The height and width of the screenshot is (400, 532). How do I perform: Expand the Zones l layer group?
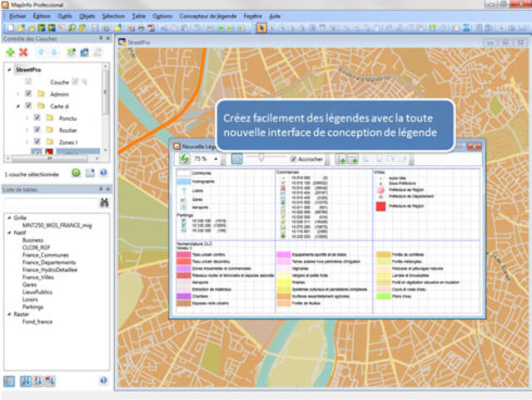coord(27,142)
